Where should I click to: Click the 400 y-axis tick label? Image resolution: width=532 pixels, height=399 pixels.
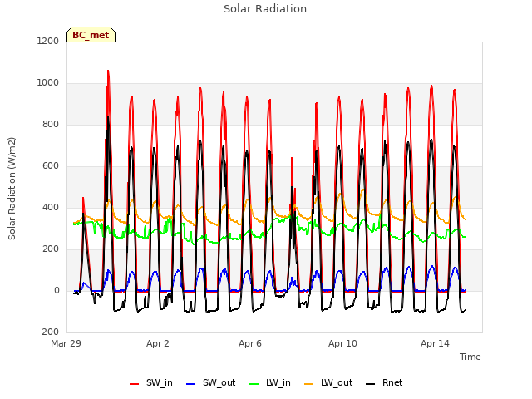pos(51,208)
